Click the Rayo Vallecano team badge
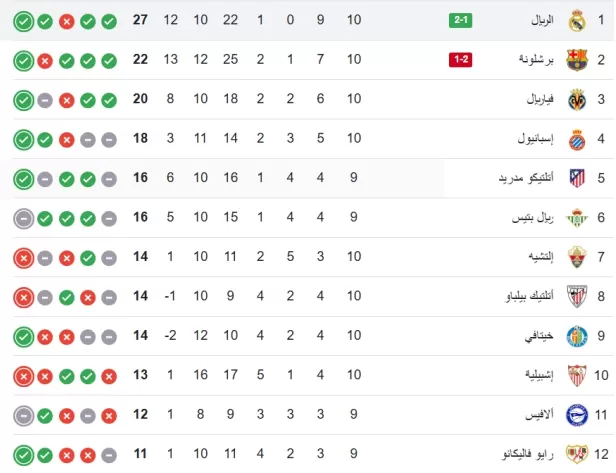Image resolution: width=616 pixels, height=473 pixels. pyautogui.click(x=576, y=453)
